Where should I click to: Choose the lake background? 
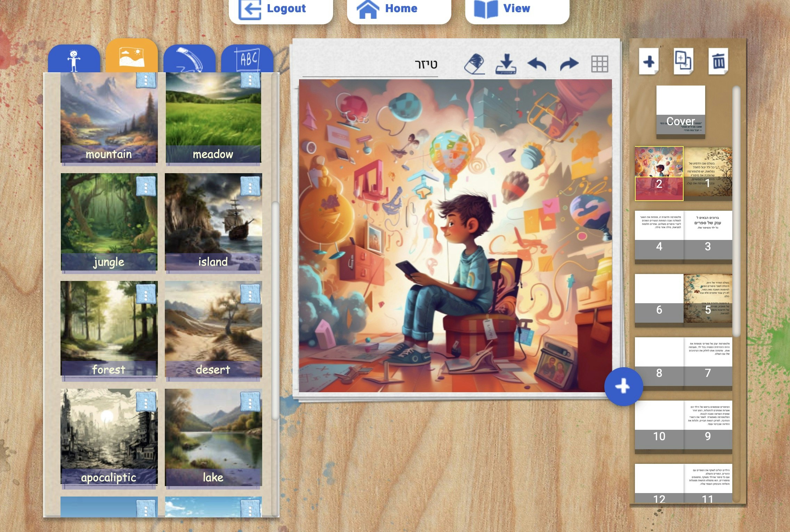(x=213, y=437)
